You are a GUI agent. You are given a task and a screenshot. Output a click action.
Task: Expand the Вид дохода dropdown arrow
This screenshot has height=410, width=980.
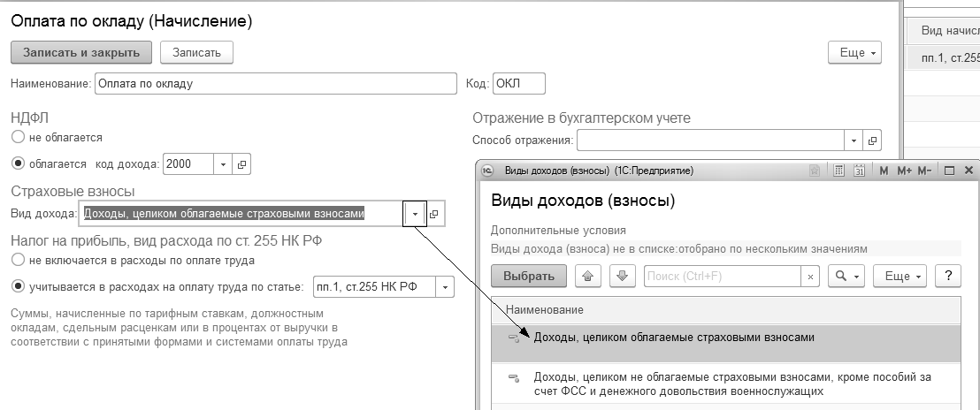(415, 214)
